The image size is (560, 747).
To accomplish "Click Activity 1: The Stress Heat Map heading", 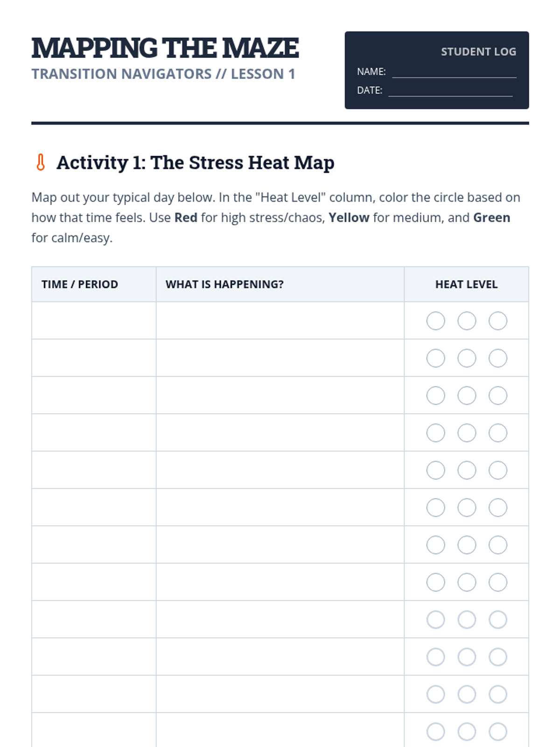I will (195, 162).
